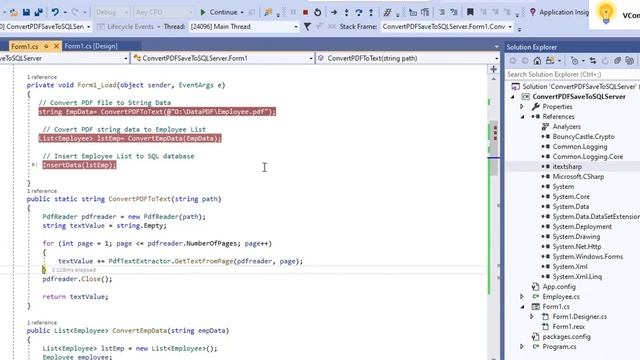Click the comment-out lines icon

pos(442,12)
